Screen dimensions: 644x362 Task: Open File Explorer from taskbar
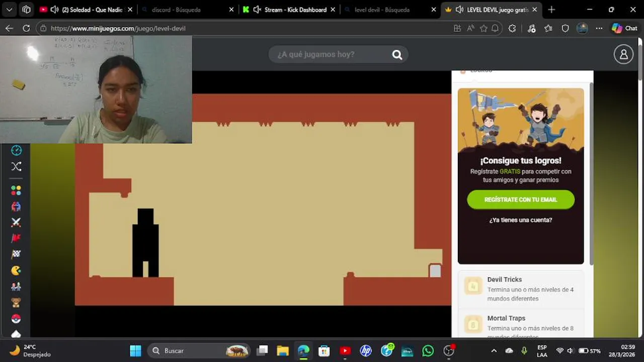coord(283,350)
